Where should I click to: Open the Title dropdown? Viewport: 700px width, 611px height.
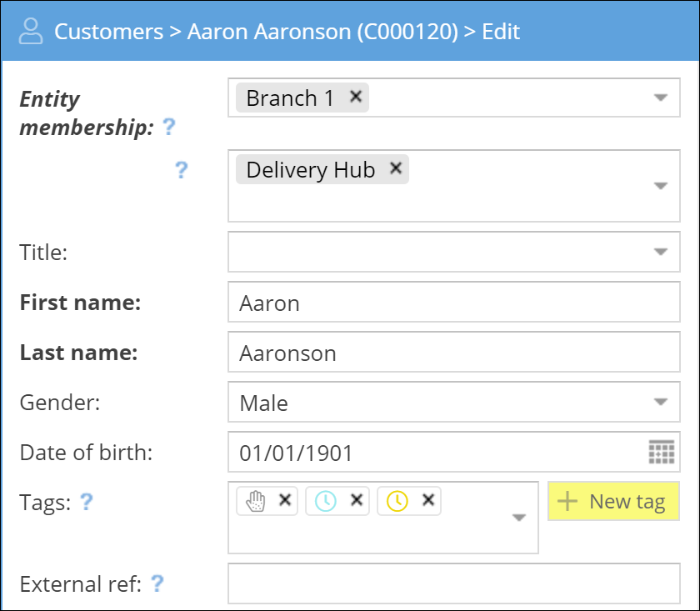click(660, 252)
